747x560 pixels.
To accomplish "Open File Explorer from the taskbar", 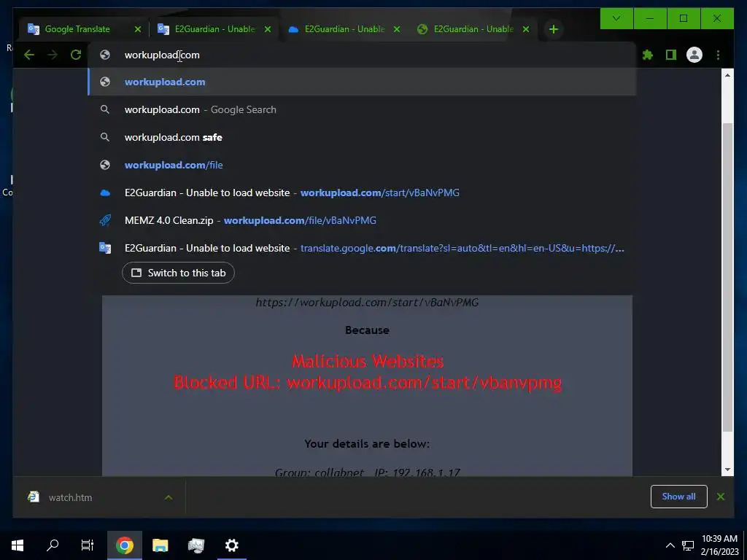I will (x=160, y=545).
